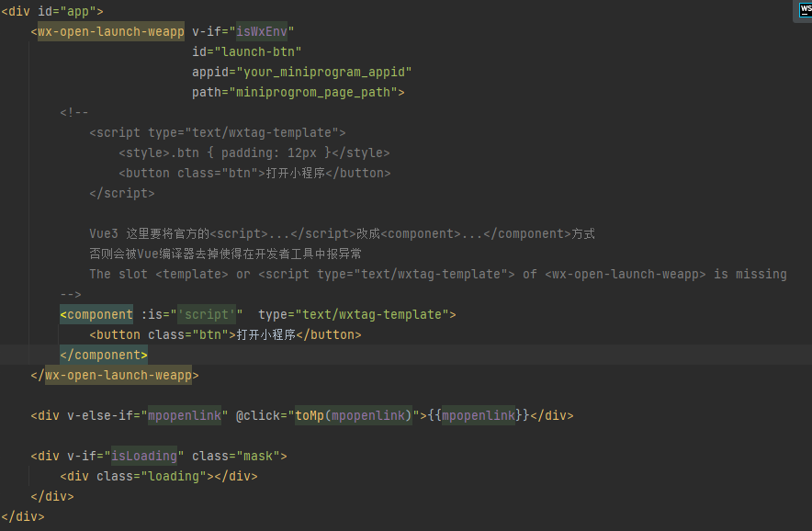
Task: Click the WebStorm icon in the top corner
Action: click(x=806, y=9)
